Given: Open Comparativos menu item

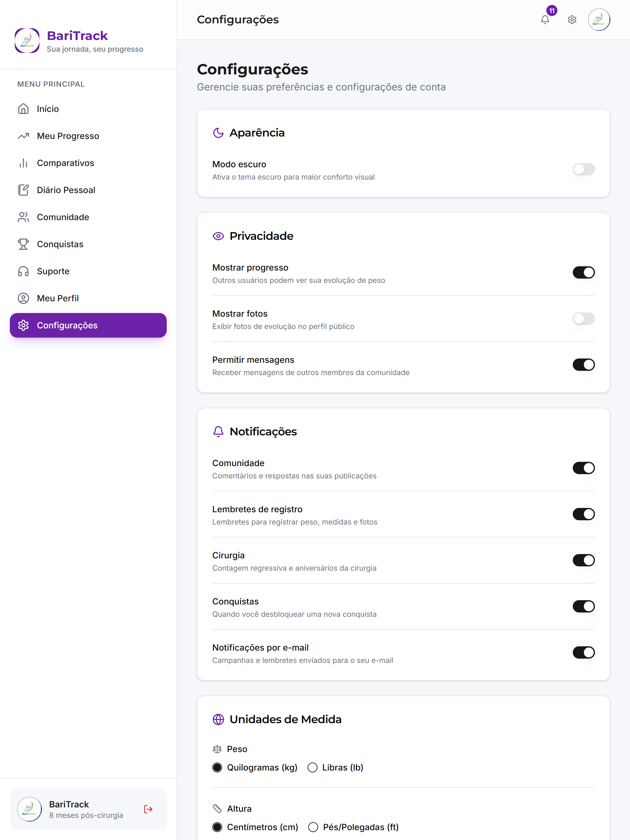Looking at the screenshot, I should pyautogui.click(x=88, y=163).
